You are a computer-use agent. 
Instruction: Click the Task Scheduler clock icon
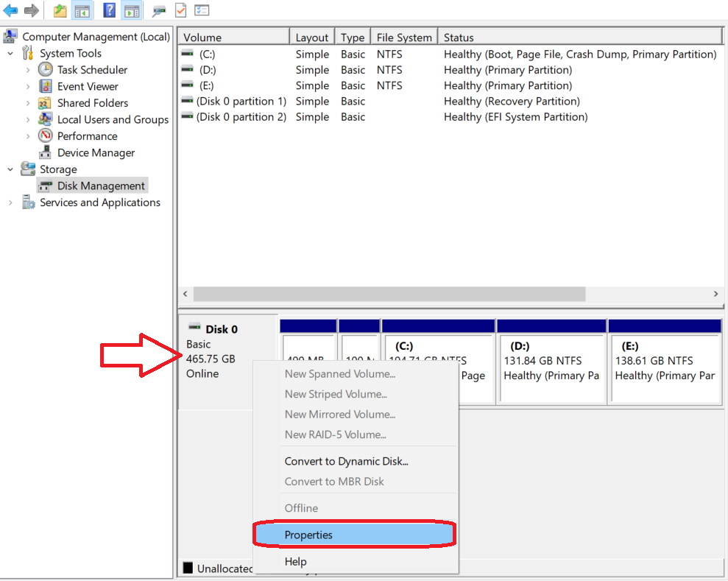[45, 70]
